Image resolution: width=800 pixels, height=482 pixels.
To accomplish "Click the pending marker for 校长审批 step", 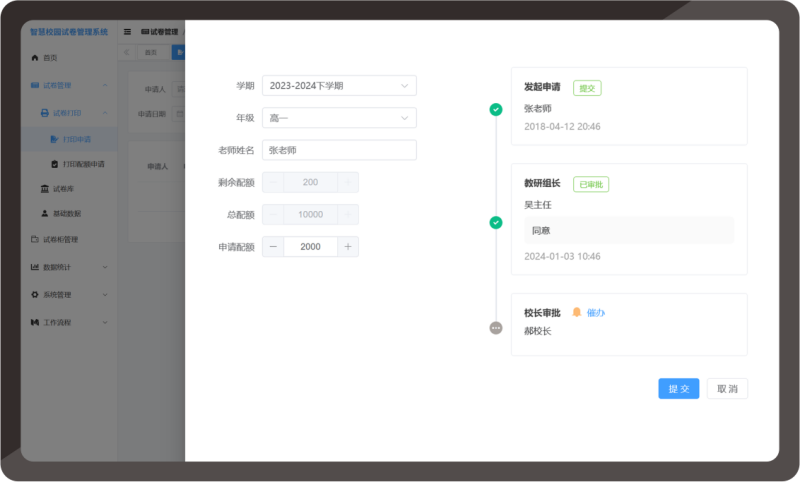I will pyautogui.click(x=496, y=327).
